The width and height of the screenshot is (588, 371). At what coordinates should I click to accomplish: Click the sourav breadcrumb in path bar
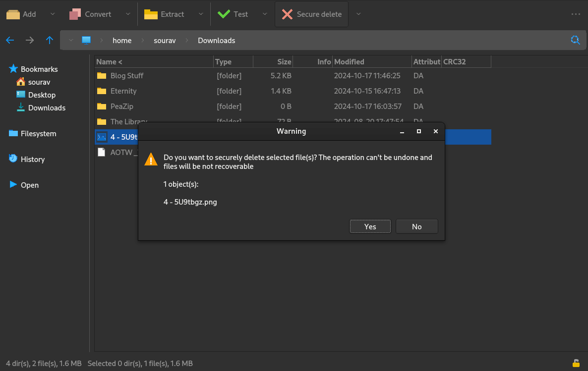(165, 41)
